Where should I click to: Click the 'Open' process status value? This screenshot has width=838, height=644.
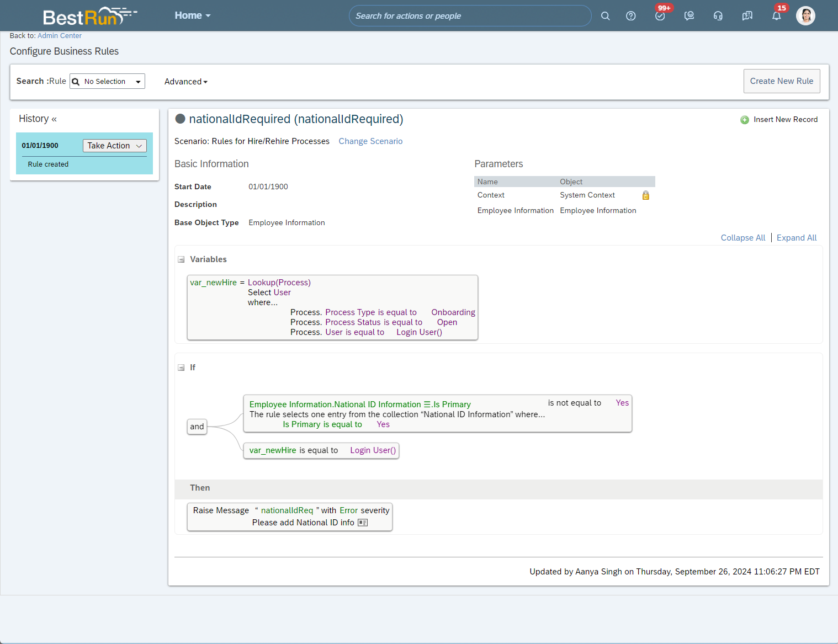tap(447, 322)
